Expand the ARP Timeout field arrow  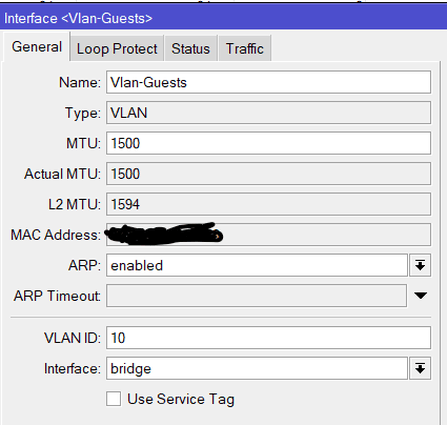[420, 295]
